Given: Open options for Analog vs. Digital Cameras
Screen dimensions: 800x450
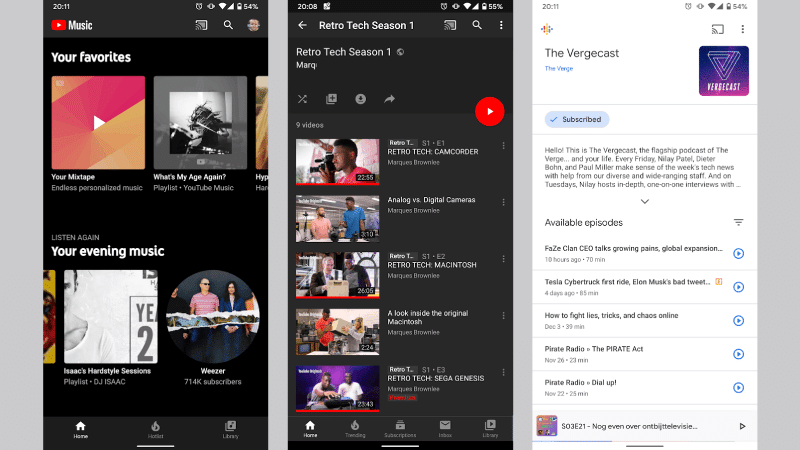Looking at the screenshot, I should click(x=503, y=203).
